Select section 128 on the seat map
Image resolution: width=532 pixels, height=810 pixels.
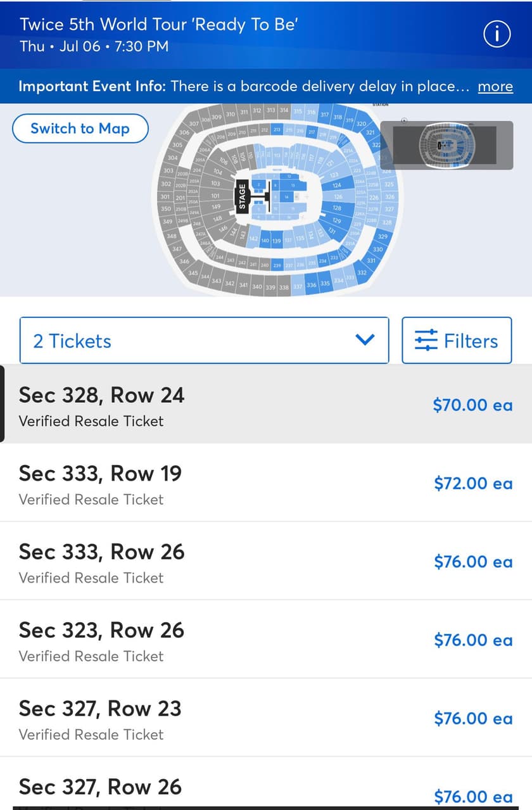337,208
